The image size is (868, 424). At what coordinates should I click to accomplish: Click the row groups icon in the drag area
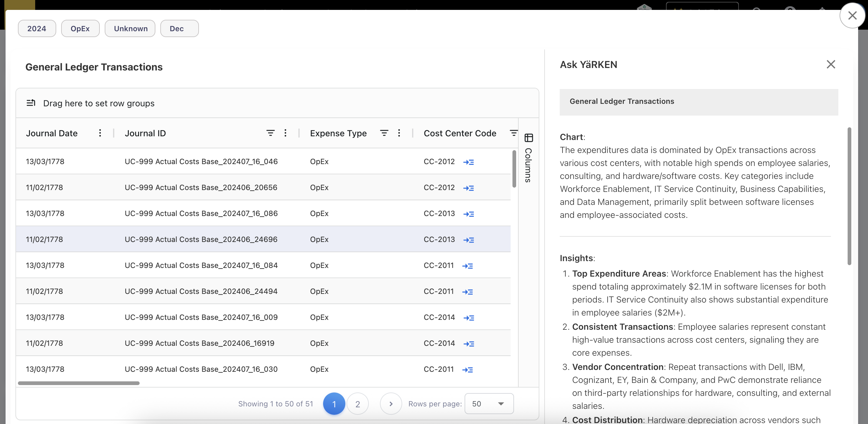pyautogui.click(x=31, y=103)
